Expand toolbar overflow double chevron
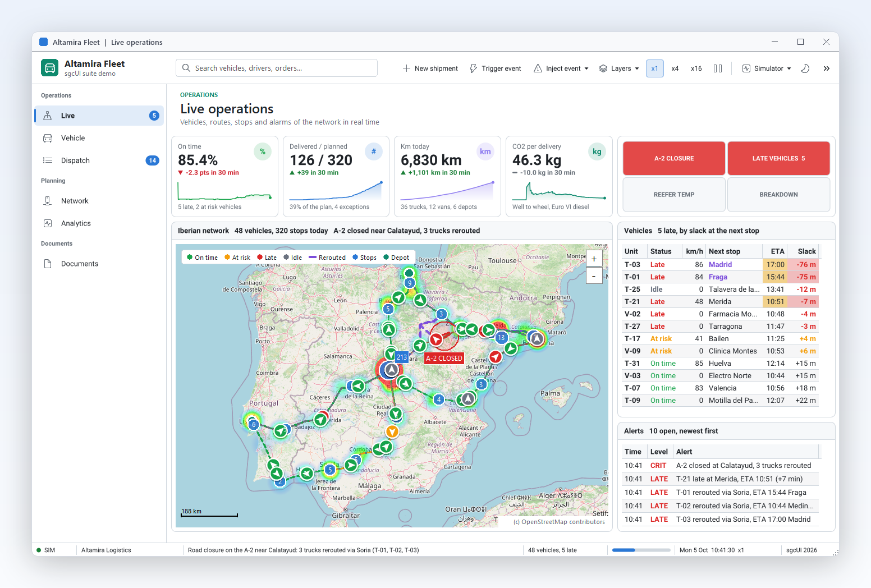This screenshot has width=871, height=588. point(827,68)
